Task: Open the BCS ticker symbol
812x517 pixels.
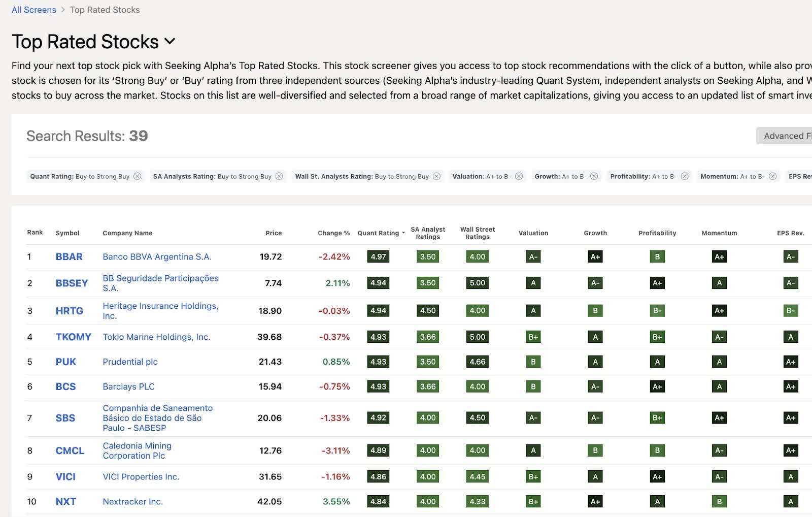Action: [x=65, y=386]
